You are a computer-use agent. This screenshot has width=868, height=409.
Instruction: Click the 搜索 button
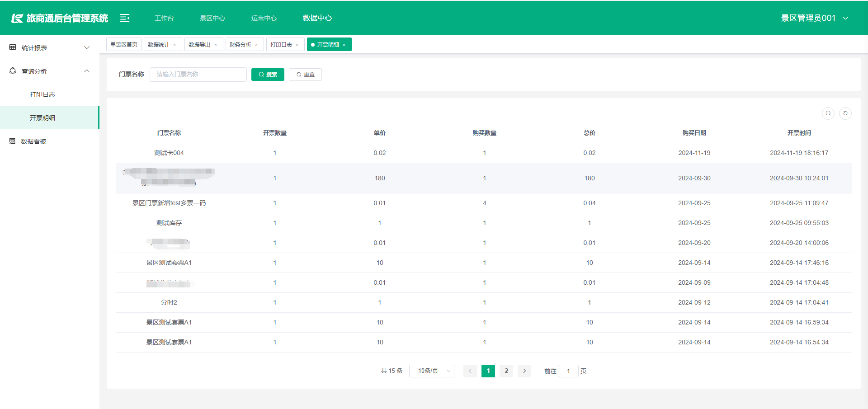click(268, 75)
